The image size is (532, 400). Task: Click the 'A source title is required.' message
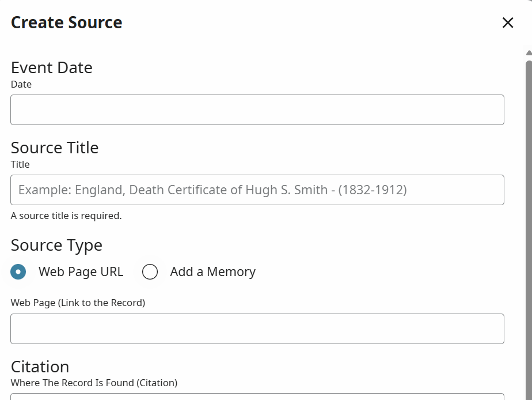[66, 216]
